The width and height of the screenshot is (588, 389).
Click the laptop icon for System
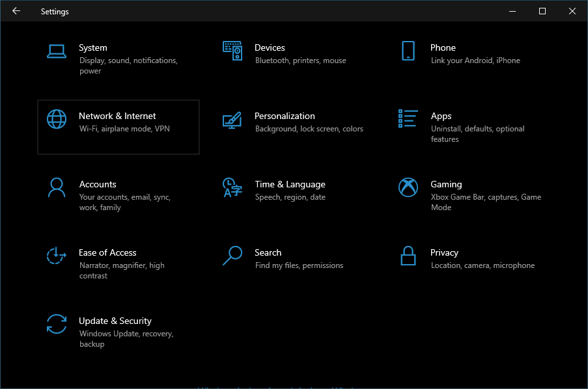point(57,51)
